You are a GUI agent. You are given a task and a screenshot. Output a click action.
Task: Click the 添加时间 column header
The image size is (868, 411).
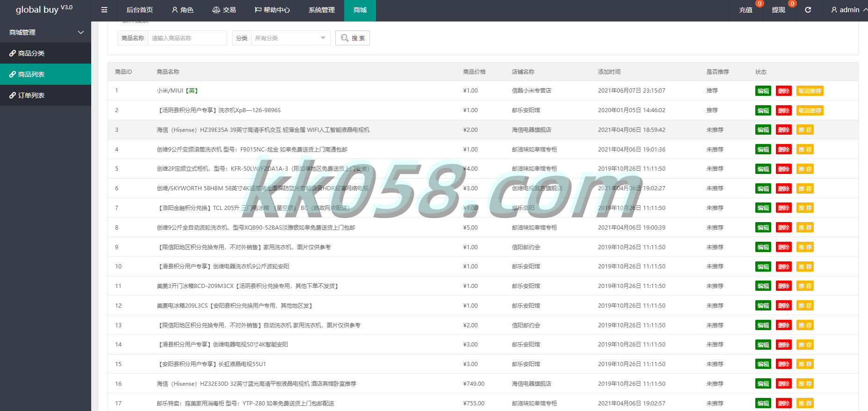click(609, 72)
